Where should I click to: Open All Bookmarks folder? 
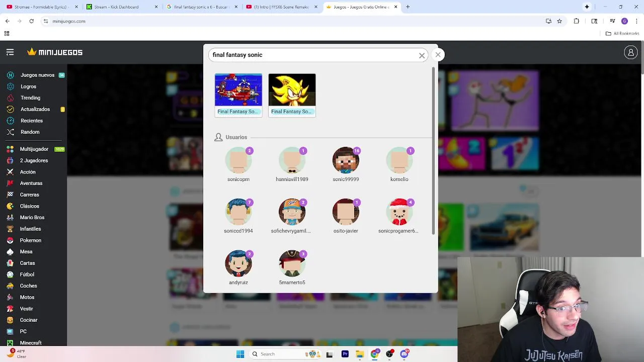click(x=622, y=34)
